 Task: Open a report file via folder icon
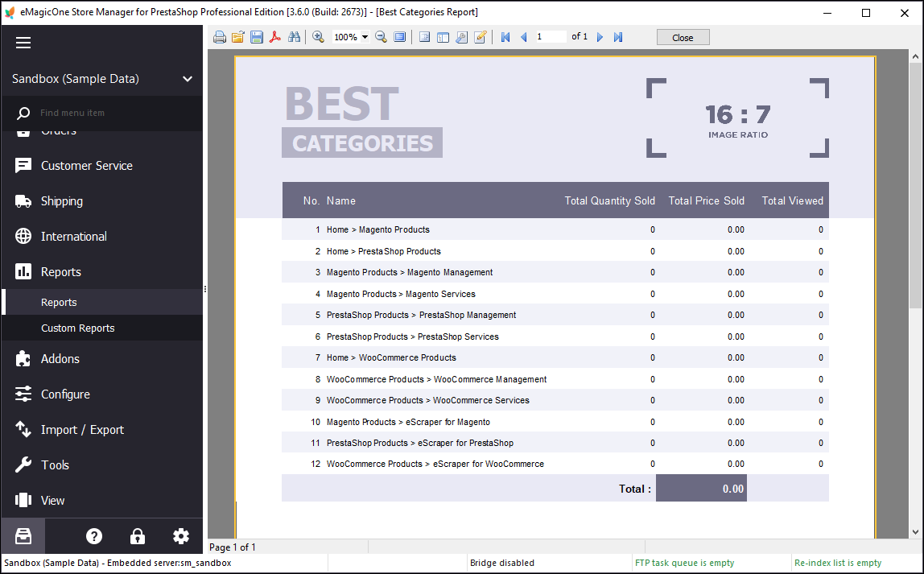pos(238,37)
